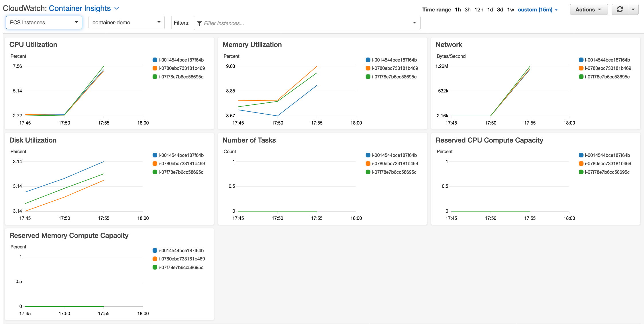The image size is (644, 324).
Task: Click the CPU Utilization widget title
Action: (33, 45)
